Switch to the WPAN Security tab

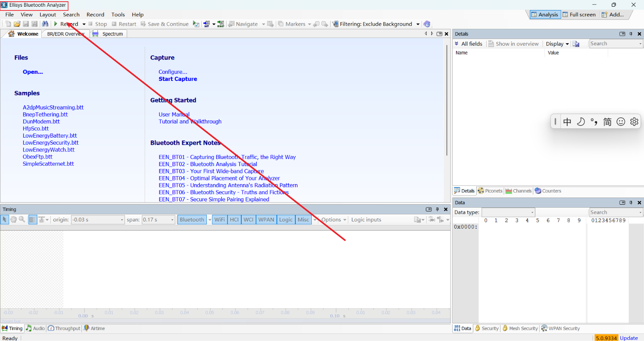point(561,328)
